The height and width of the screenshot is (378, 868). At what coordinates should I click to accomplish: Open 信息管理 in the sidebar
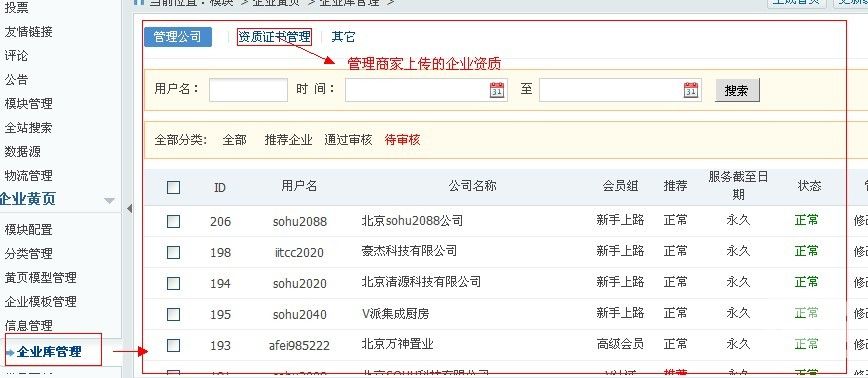(28, 325)
